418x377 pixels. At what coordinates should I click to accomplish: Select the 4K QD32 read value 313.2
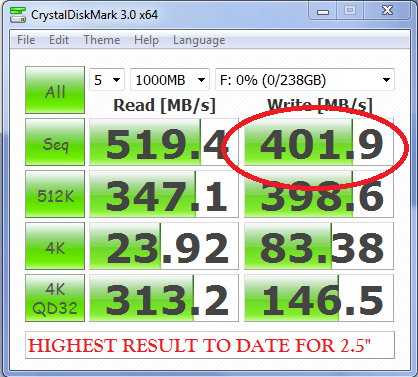click(164, 298)
